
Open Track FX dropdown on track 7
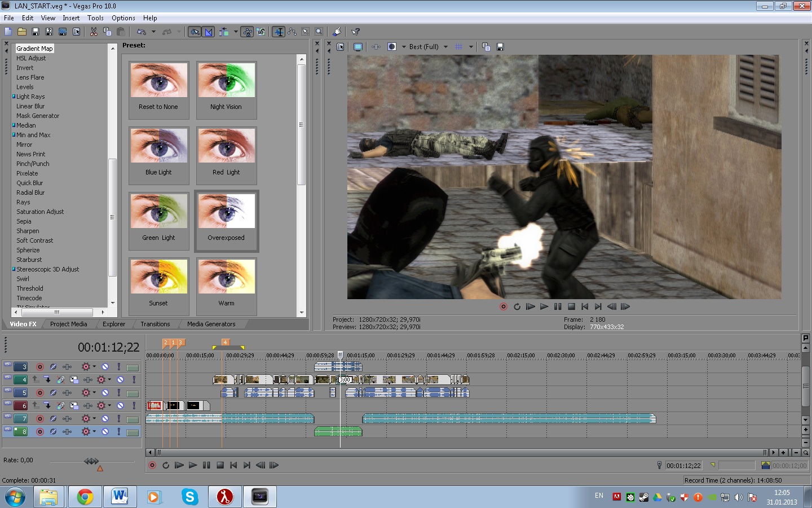point(94,418)
